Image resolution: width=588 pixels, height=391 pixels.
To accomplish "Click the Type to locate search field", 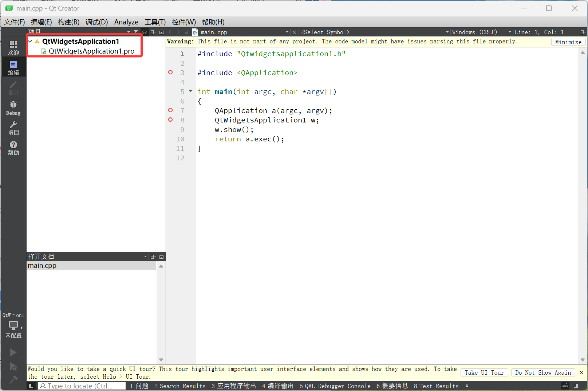I will pos(82,386).
